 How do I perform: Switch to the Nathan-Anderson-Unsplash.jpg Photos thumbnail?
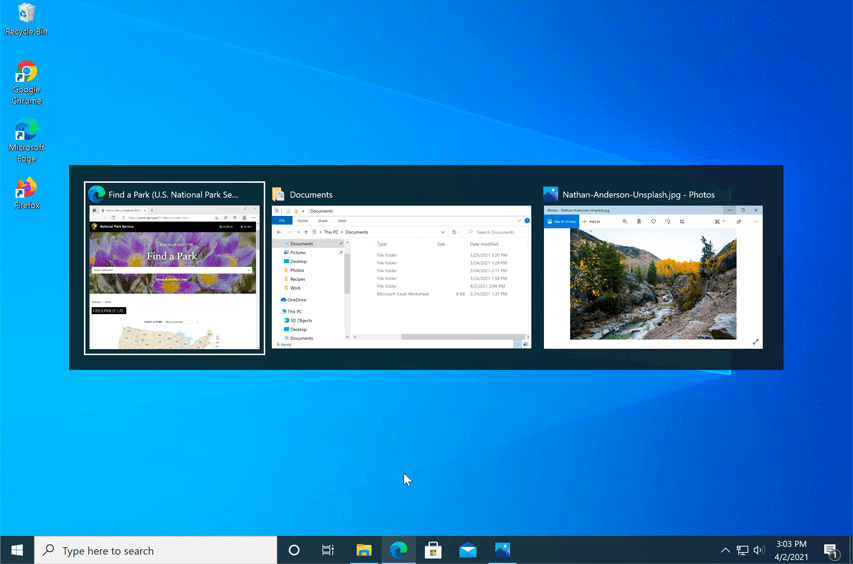pos(652,277)
